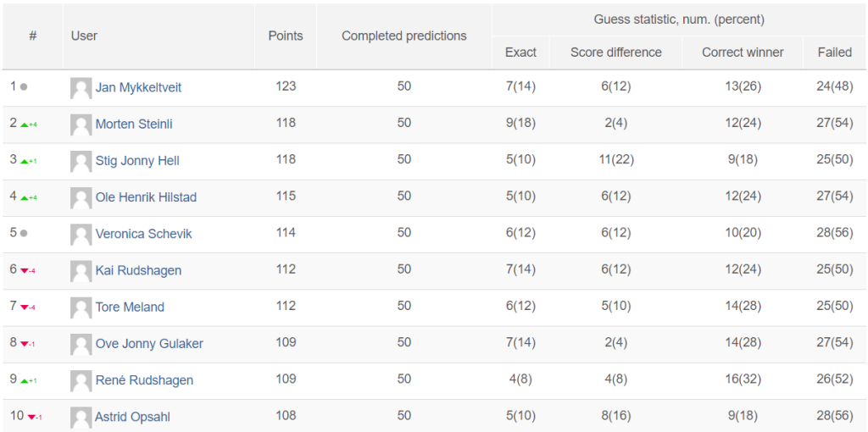The width and height of the screenshot is (868, 432).
Task: Click the green up arrow beside rank 2
Action: 25,125
